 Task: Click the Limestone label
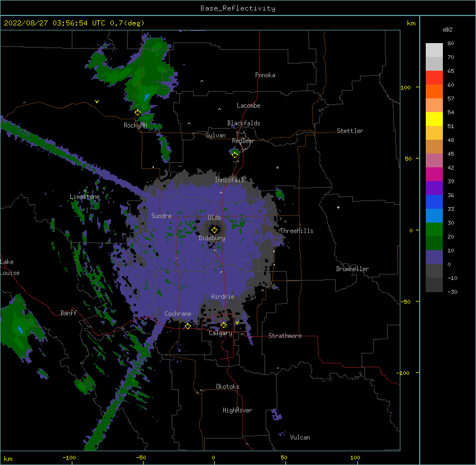tap(84, 197)
